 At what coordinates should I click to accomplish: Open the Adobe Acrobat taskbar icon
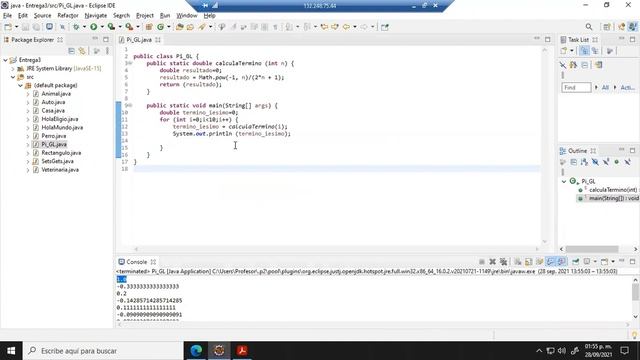click(242, 351)
